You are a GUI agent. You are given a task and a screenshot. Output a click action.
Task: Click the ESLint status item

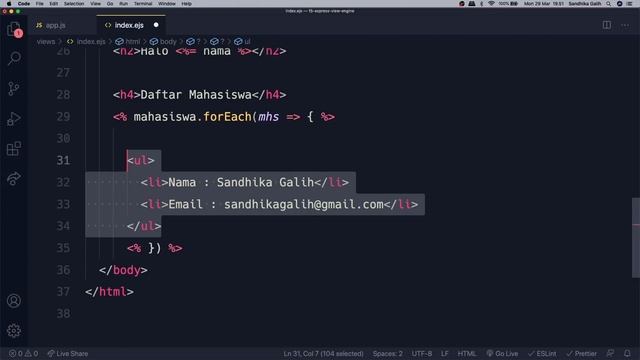(x=542, y=353)
